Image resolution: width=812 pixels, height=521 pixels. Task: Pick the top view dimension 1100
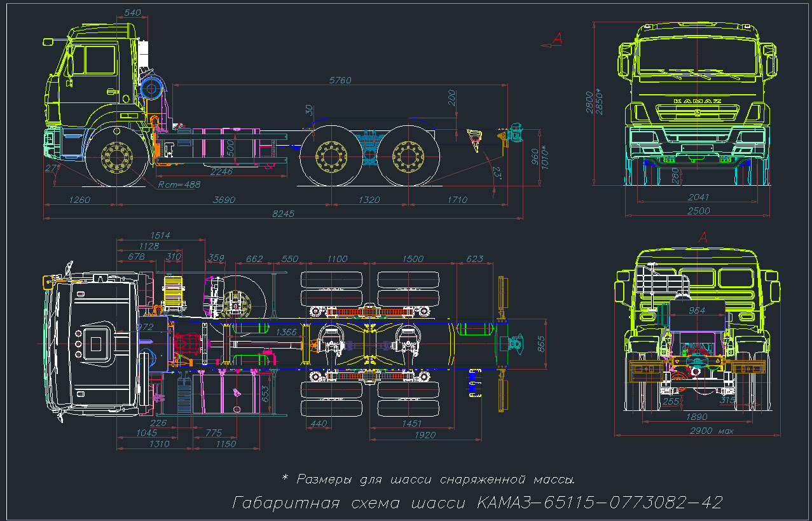338,258
